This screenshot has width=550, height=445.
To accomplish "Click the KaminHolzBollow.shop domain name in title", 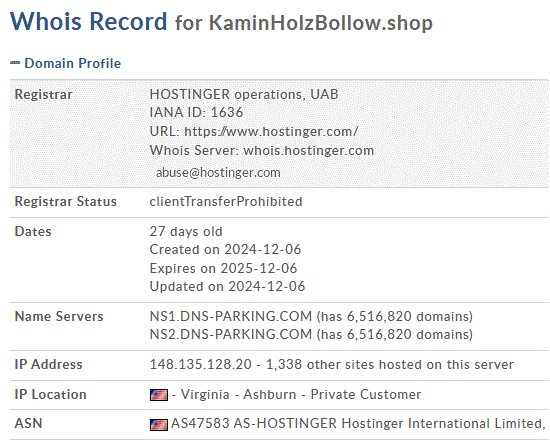I will [321, 23].
